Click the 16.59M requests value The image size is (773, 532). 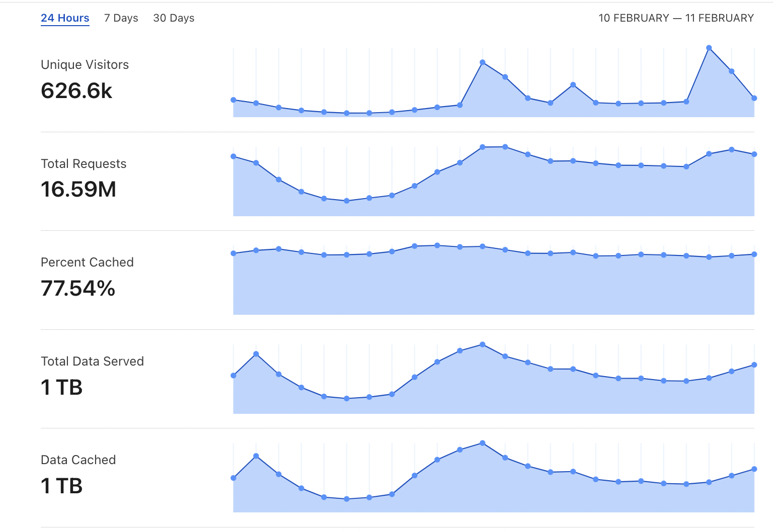coord(79,190)
